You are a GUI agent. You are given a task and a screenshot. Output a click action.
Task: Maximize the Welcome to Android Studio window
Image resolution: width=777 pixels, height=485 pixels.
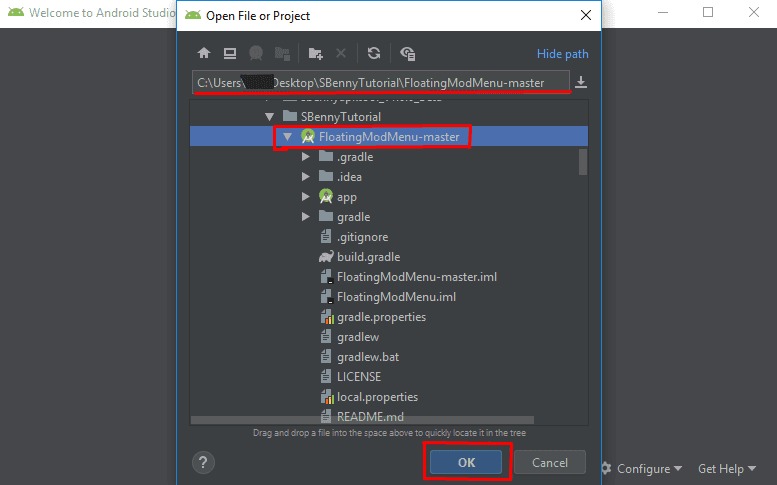(x=708, y=12)
